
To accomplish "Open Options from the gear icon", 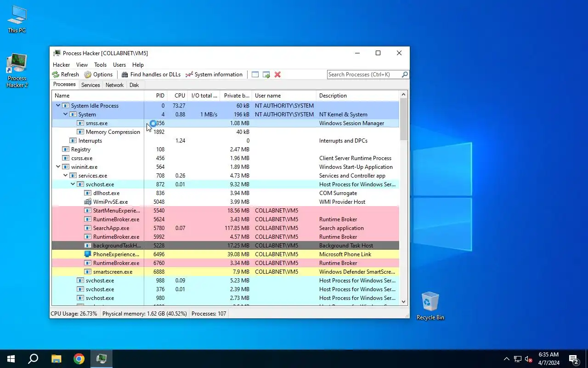I will click(x=88, y=75).
